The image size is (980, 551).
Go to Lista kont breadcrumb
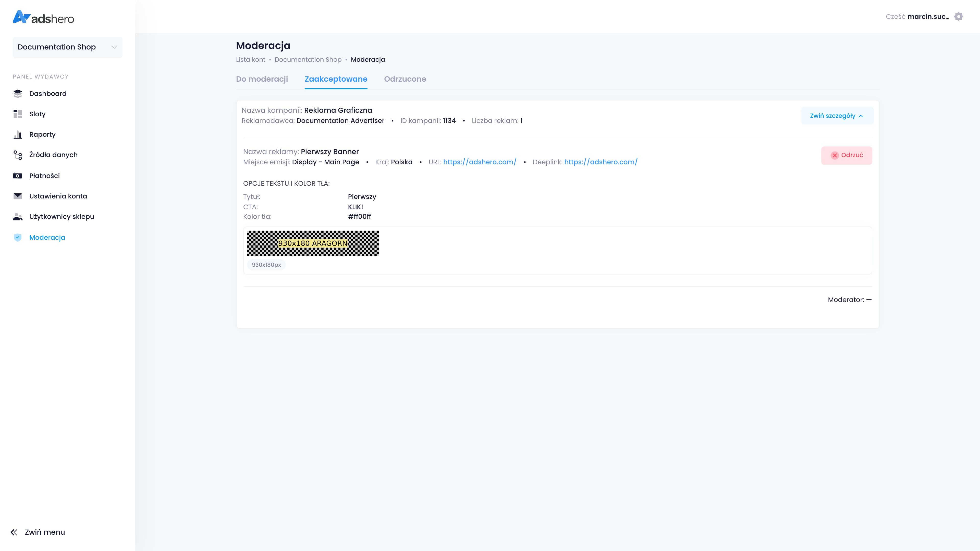click(250, 60)
